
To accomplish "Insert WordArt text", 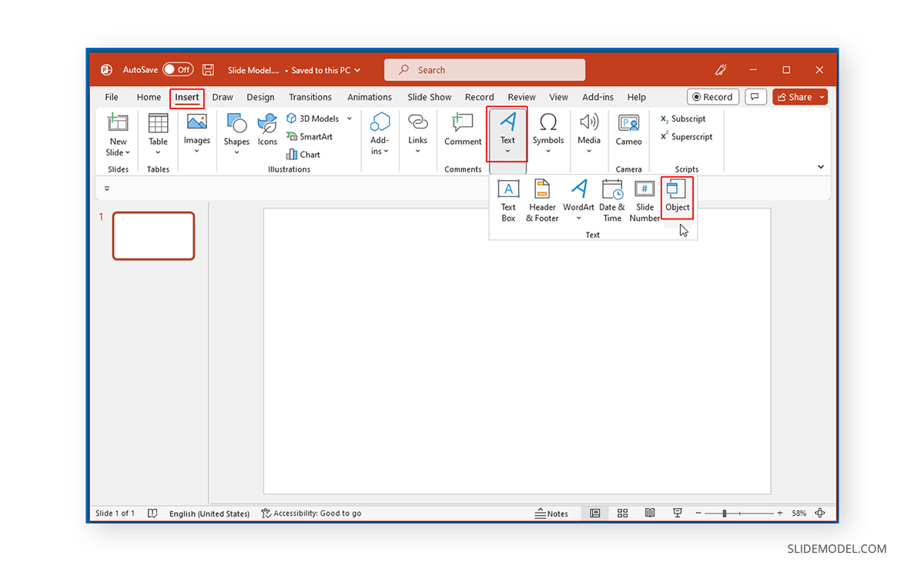I will pyautogui.click(x=578, y=199).
